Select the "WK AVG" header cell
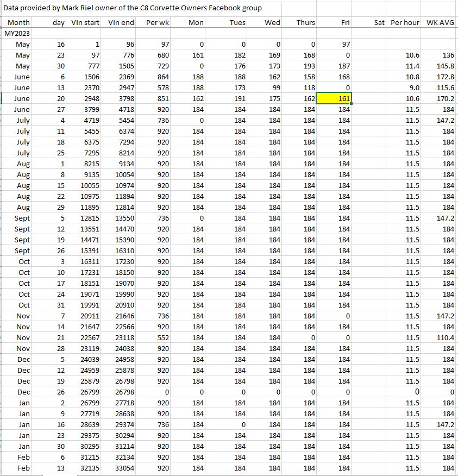Viewport: 458px width, 476px height. coord(441,23)
